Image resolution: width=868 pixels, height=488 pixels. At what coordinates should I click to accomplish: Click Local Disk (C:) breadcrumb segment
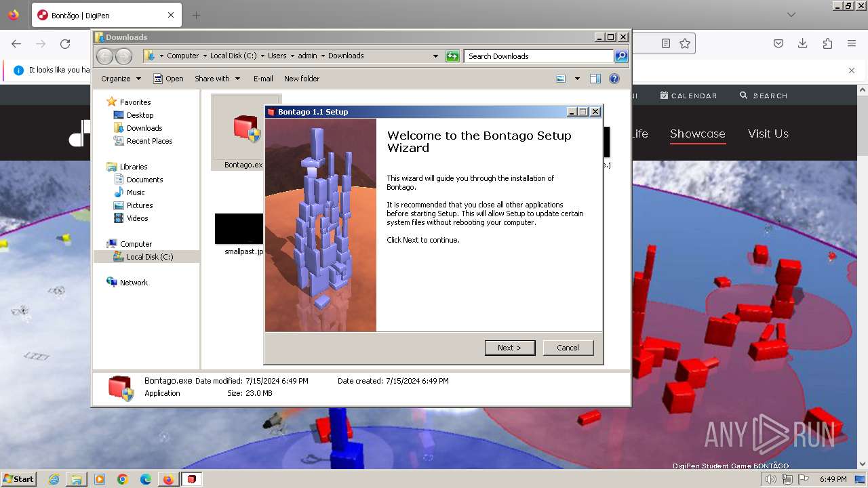coord(233,56)
